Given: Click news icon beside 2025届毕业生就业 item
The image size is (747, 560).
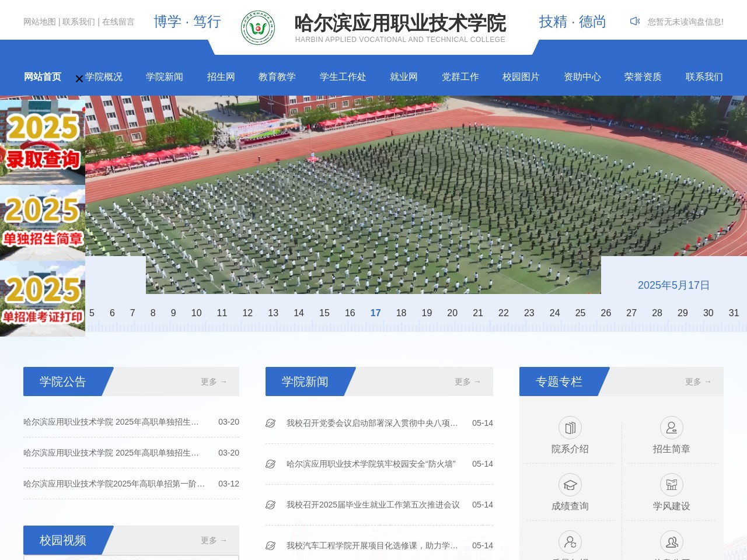Looking at the screenshot, I should pyautogui.click(x=271, y=505).
